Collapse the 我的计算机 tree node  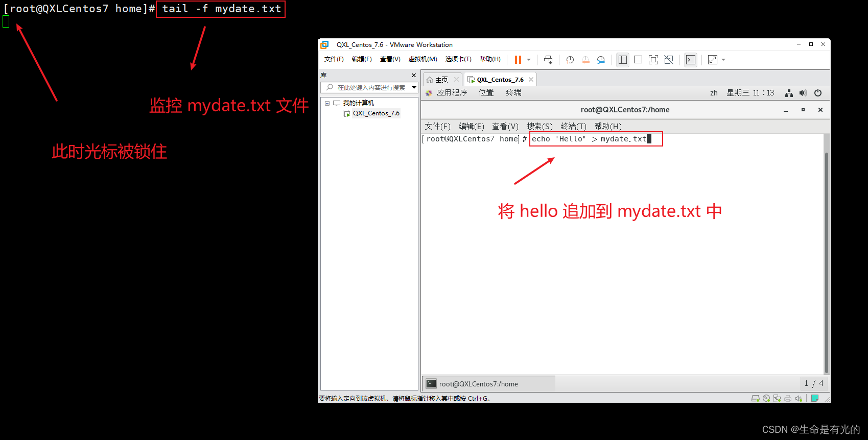click(327, 103)
